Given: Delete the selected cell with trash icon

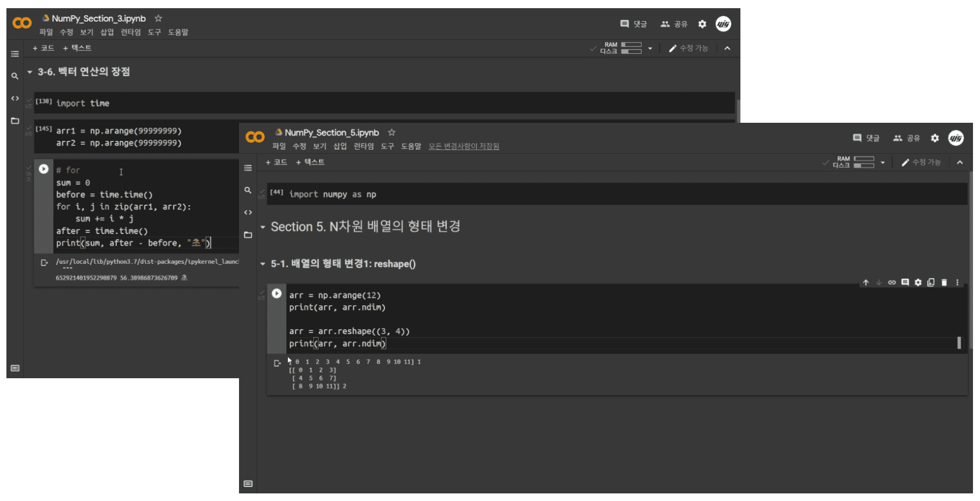Looking at the screenshot, I should 944,282.
